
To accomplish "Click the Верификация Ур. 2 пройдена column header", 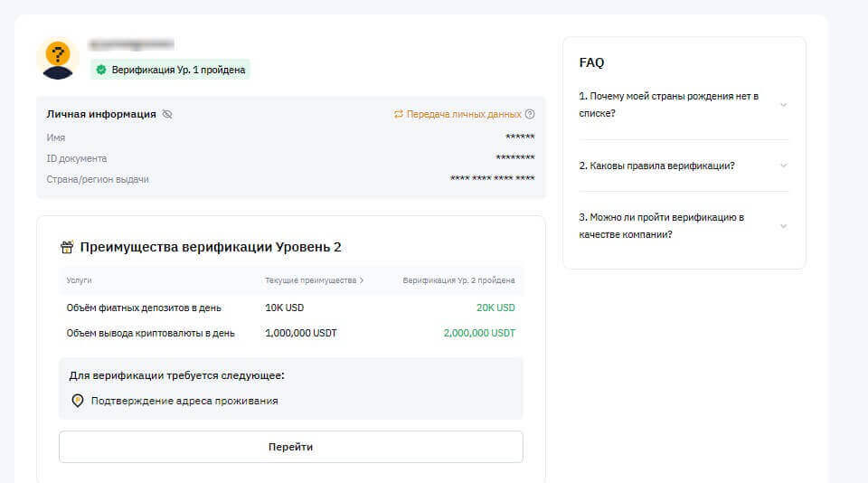I will coord(458,280).
